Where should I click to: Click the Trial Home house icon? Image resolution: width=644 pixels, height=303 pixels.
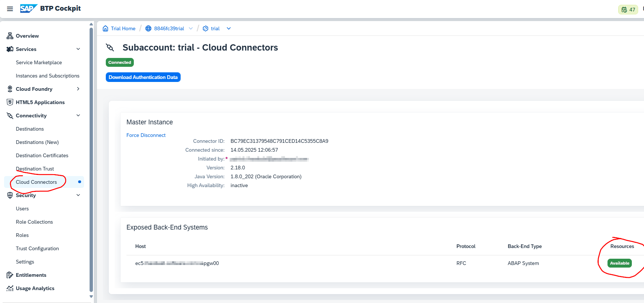(x=105, y=28)
